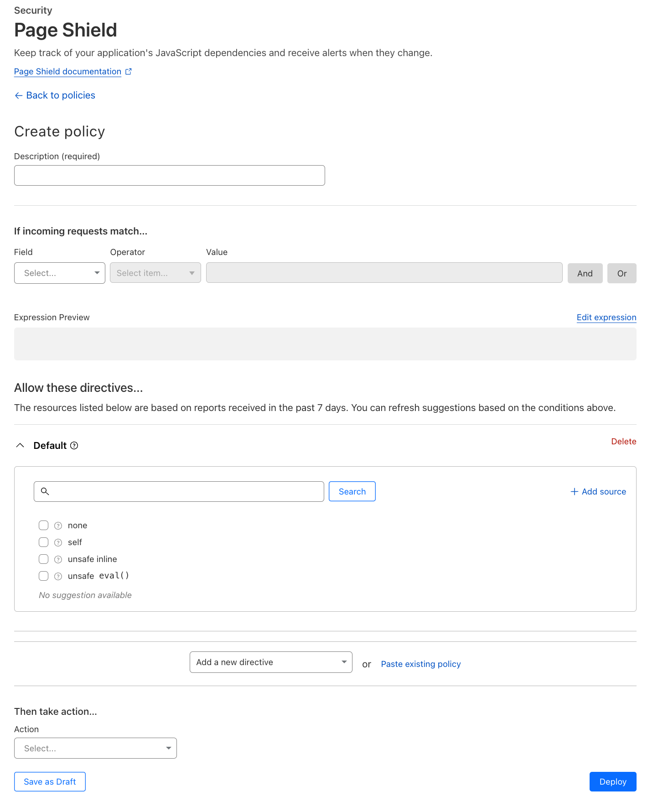Click the Save as Draft button
The height and width of the screenshot is (812, 663).
coord(50,782)
